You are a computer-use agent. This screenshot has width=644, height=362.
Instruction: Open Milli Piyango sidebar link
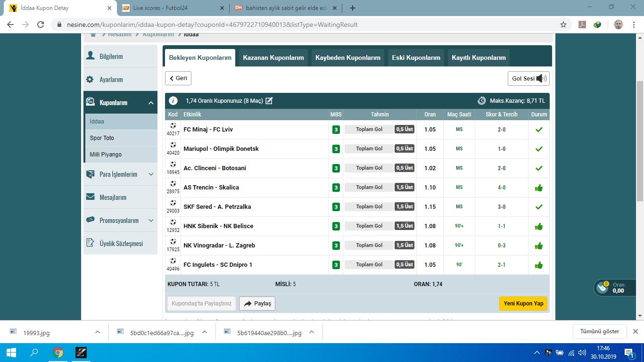coord(121,155)
